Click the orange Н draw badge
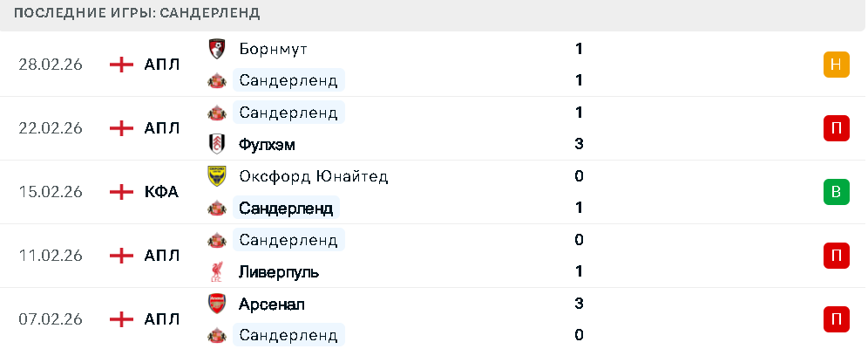Image resolution: width=868 pixels, height=349 pixels. pyautogui.click(x=836, y=65)
